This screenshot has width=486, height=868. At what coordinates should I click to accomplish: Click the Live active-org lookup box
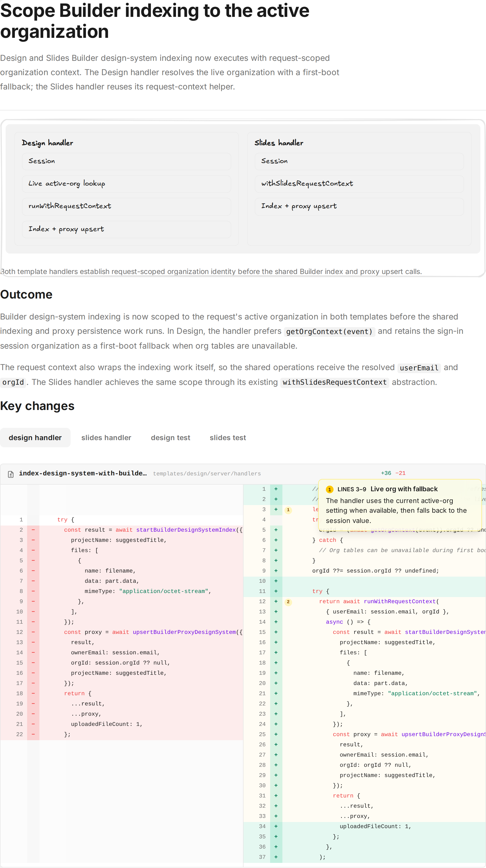(x=126, y=184)
